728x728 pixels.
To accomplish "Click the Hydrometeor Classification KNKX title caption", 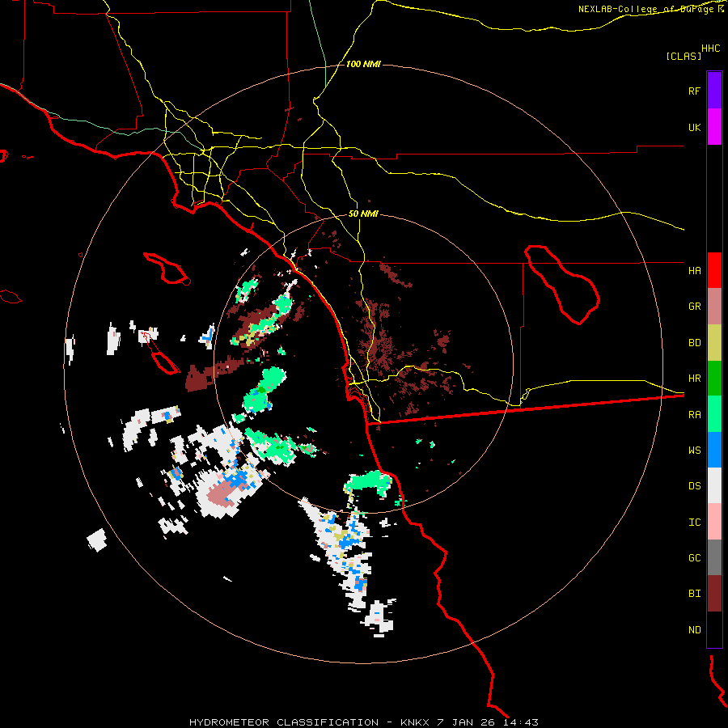I will (x=364, y=722).
